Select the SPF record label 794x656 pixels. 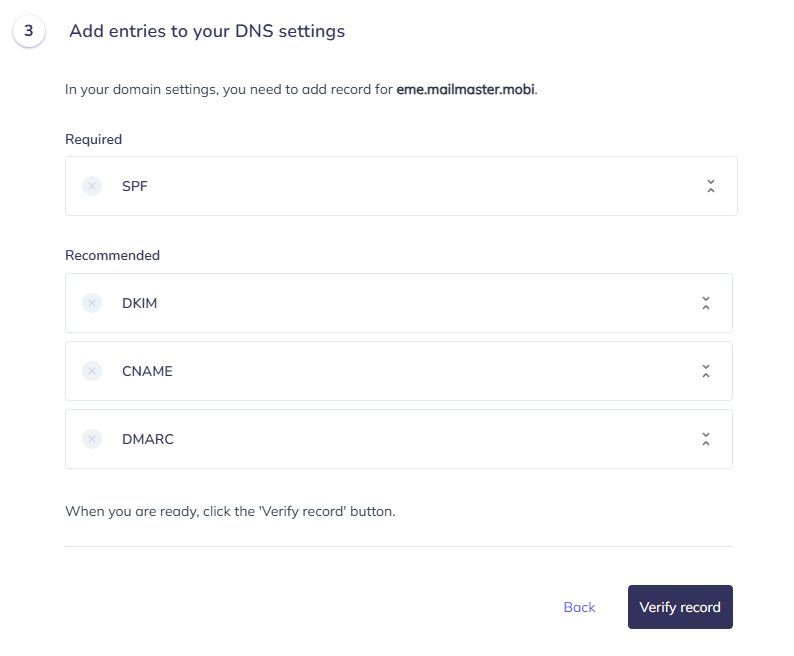[135, 186]
